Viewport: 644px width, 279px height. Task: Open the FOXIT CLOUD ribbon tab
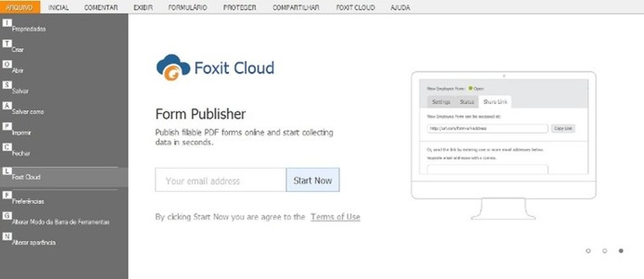point(355,7)
